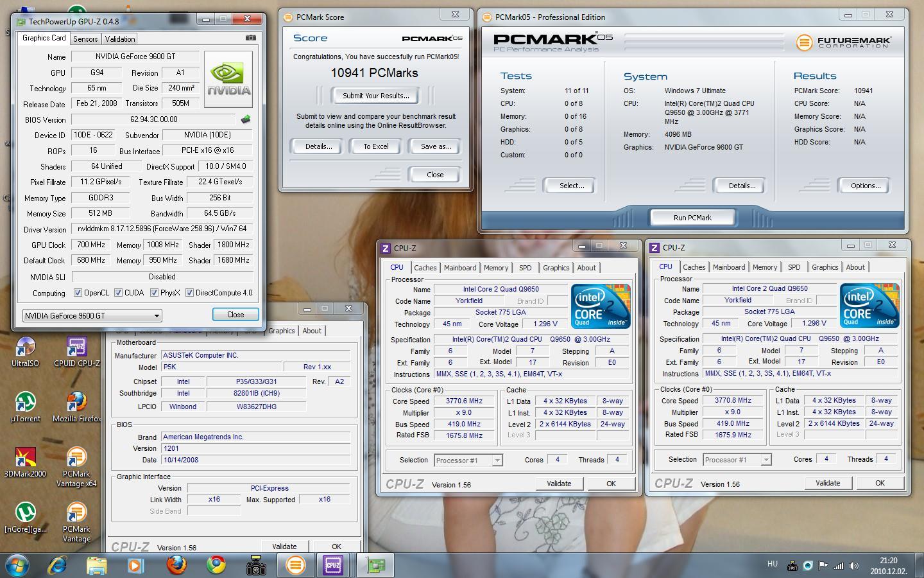Image resolution: width=924 pixels, height=578 pixels.
Task: Click Close in PCMark Score dialog
Action: click(434, 175)
